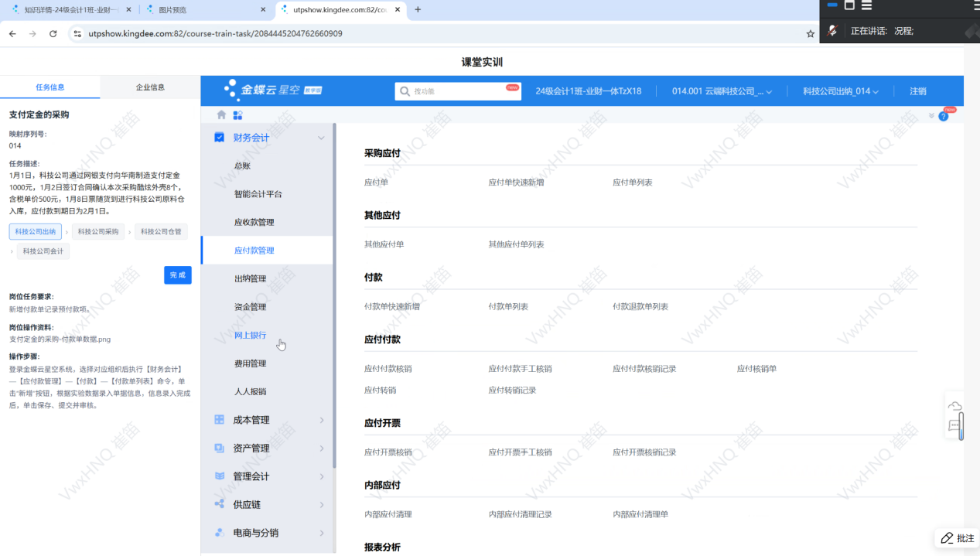Click the 管理会计 module icon
Image resolution: width=980 pixels, height=556 pixels.
pos(220,476)
